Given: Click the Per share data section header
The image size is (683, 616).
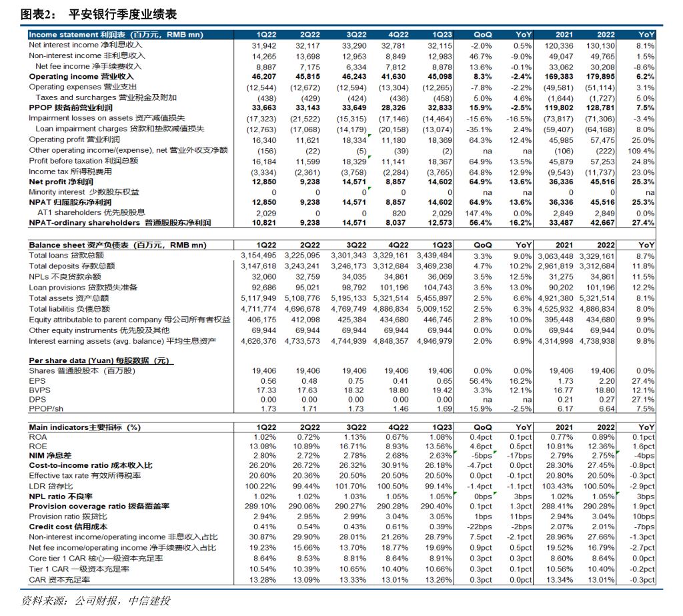Looking at the screenshot, I should point(100,360).
